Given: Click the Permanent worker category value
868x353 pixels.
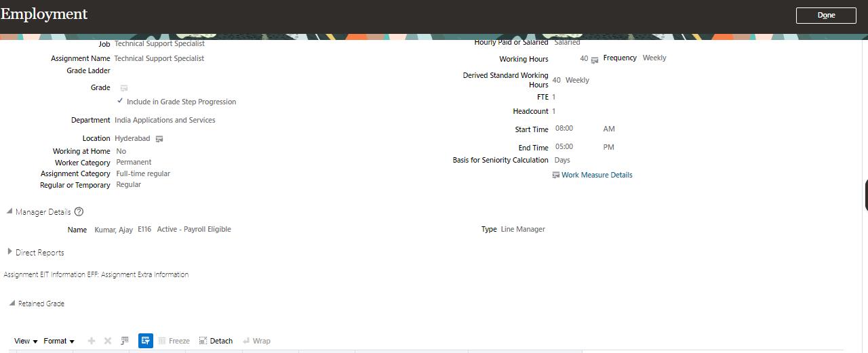Looking at the screenshot, I should pyautogui.click(x=134, y=162).
